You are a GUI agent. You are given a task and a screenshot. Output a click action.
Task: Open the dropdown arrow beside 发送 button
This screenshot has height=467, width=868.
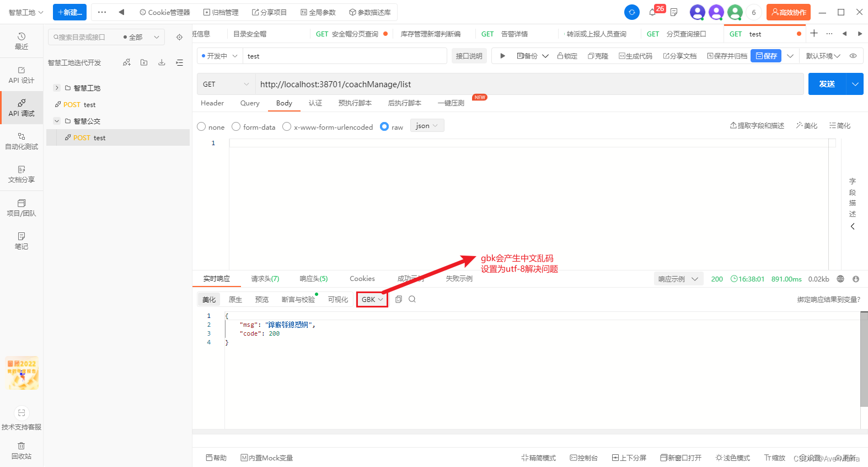tap(855, 84)
